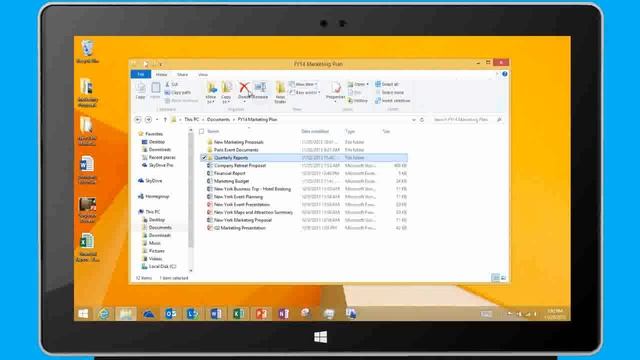Image resolution: width=640 pixels, height=360 pixels.
Task: Sort by the Date modified column header
Action: click(x=315, y=131)
